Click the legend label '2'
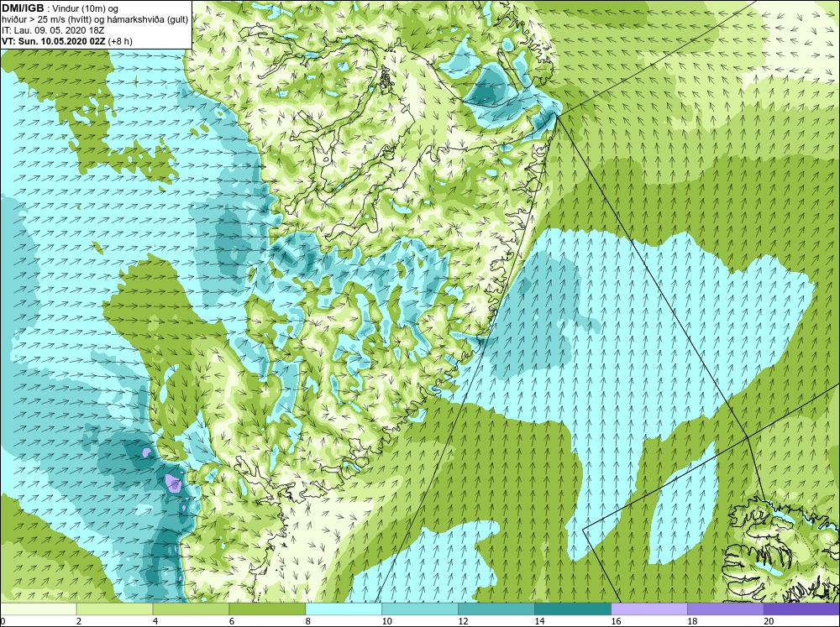Screen dimensions: 840x627 tap(79, 621)
